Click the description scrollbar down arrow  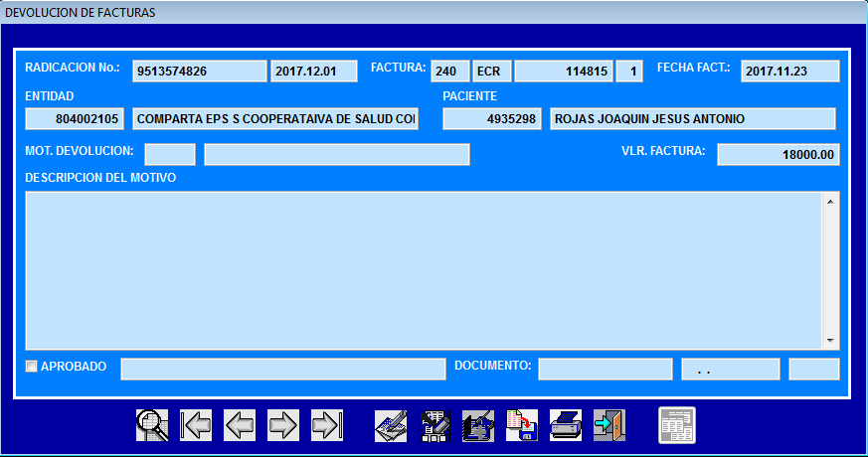[x=830, y=340]
